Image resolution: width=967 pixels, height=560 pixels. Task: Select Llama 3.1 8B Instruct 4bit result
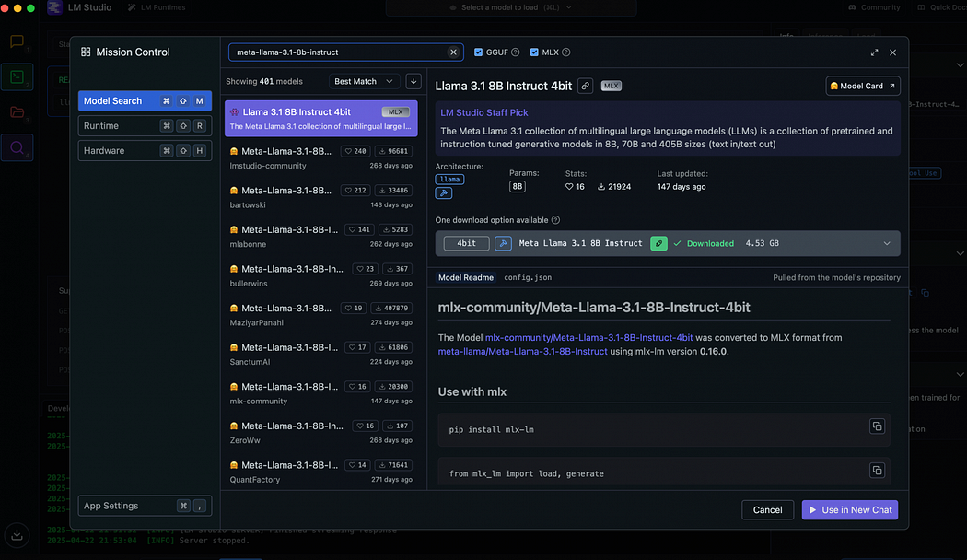[x=320, y=119]
